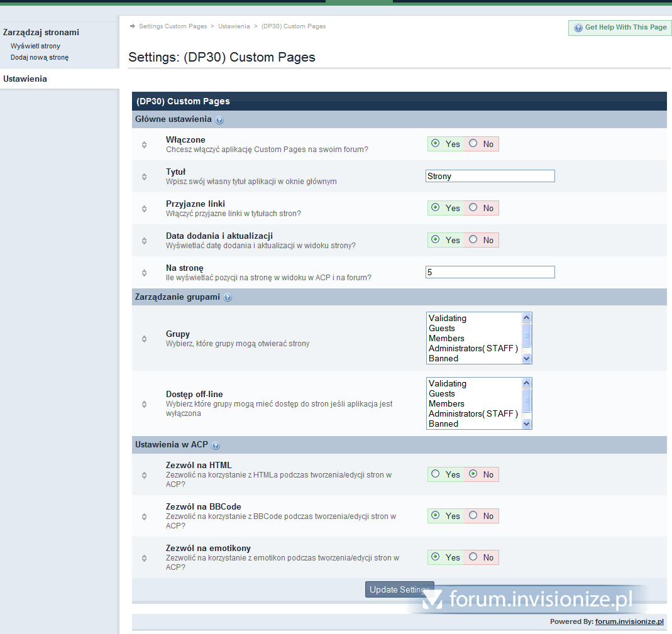
Task: Click Update Settings button
Action: (399, 589)
